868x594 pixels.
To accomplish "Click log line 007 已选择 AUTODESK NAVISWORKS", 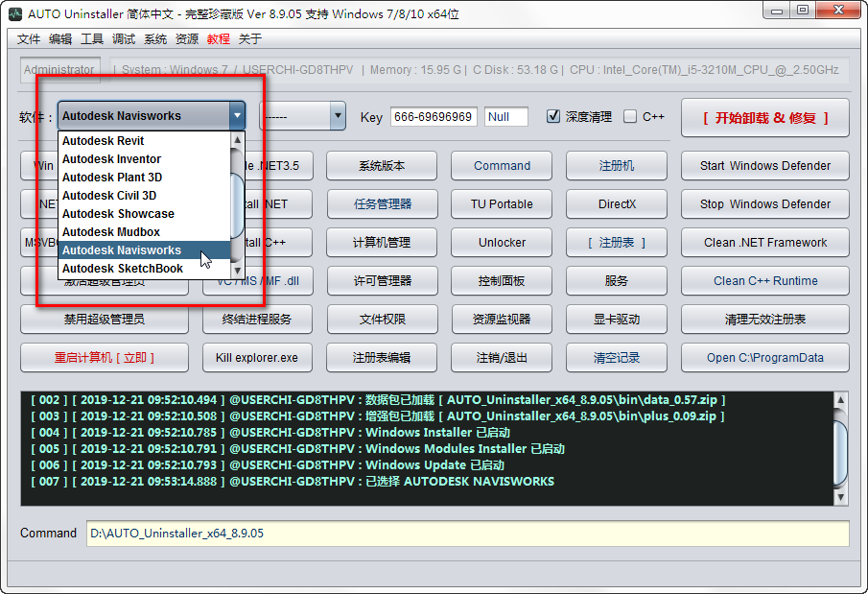I will (293, 481).
